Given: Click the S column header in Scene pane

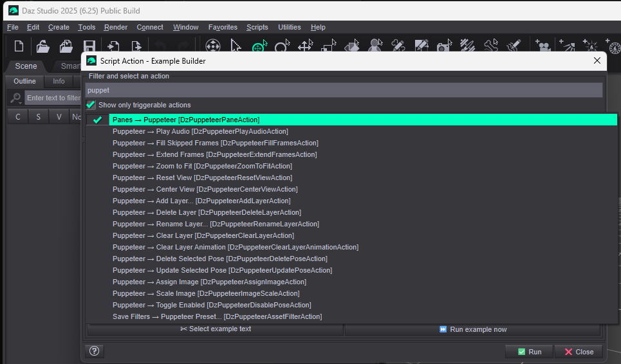Looking at the screenshot, I should pyautogui.click(x=39, y=116).
